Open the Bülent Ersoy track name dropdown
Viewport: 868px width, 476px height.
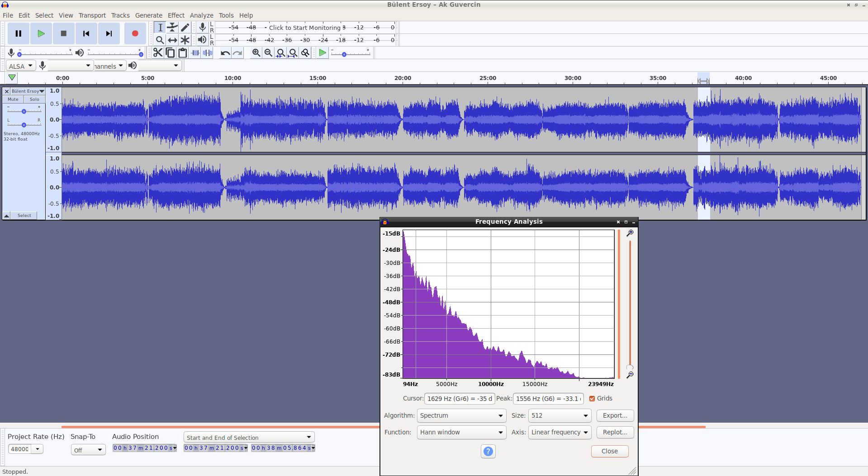point(28,91)
